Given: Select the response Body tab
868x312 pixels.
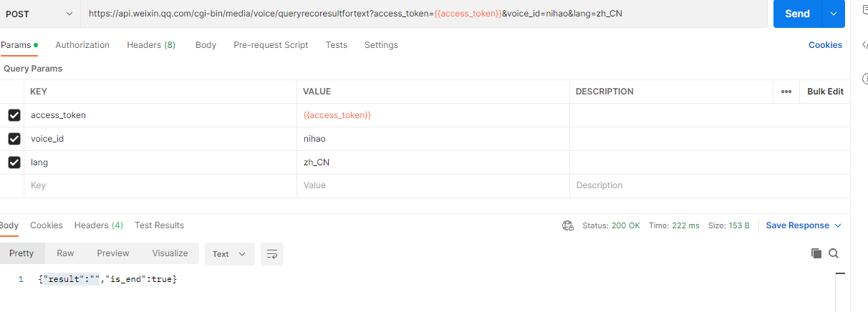Looking at the screenshot, I should click(9, 225).
